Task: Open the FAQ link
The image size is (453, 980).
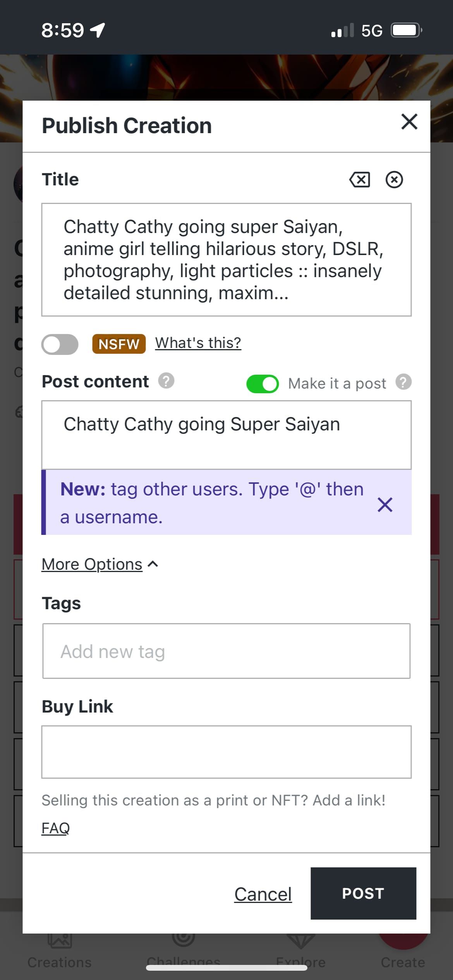Action: coord(55,828)
